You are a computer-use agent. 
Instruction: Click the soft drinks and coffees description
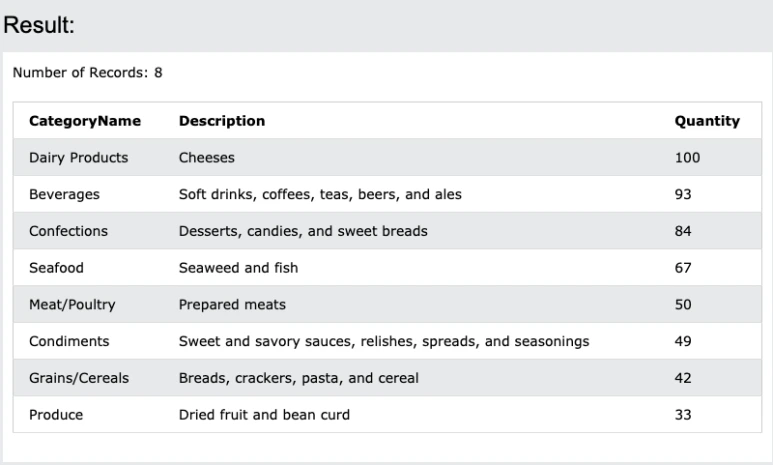click(x=320, y=195)
